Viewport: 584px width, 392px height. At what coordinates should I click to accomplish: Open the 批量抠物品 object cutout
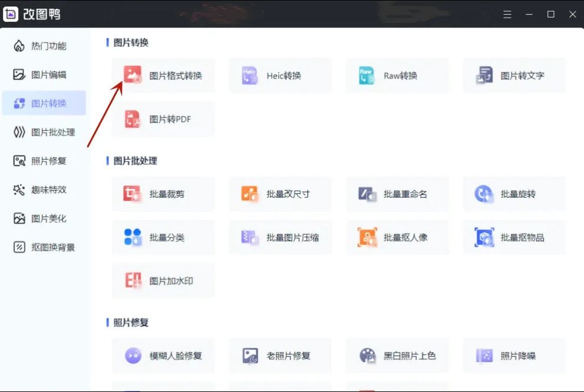pos(513,237)
